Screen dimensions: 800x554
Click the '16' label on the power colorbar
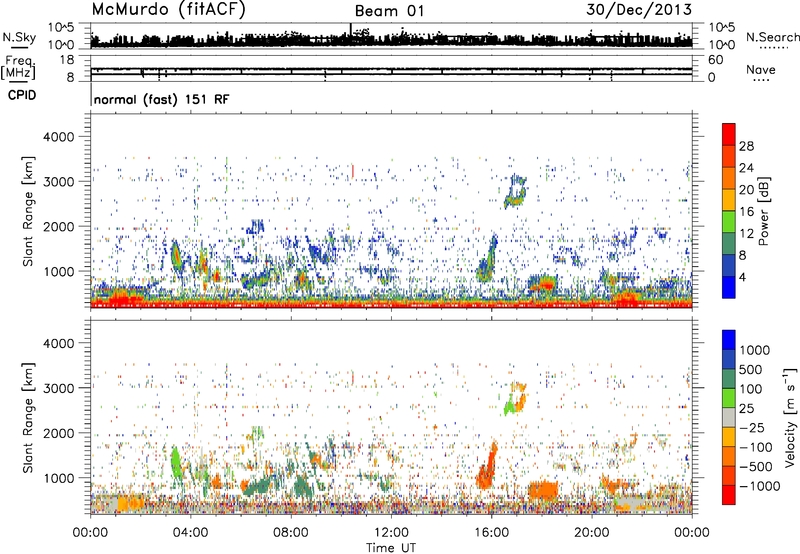tap(746, 212)
